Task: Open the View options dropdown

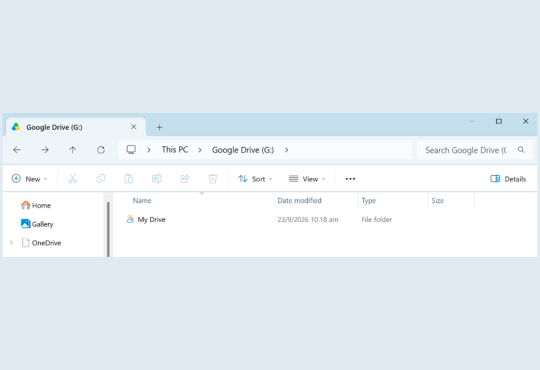Action: [x=307, y=179]
